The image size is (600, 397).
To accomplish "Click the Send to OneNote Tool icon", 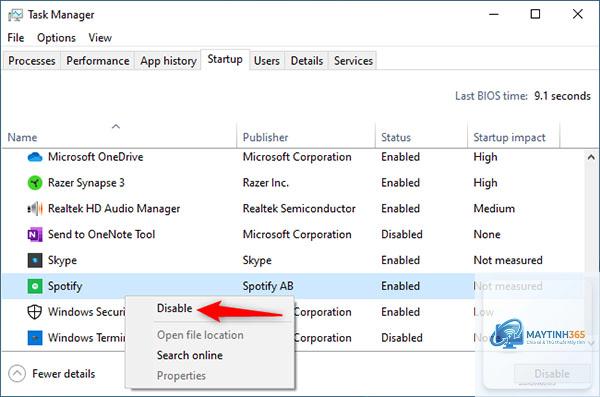I will [x=35, y=234].
